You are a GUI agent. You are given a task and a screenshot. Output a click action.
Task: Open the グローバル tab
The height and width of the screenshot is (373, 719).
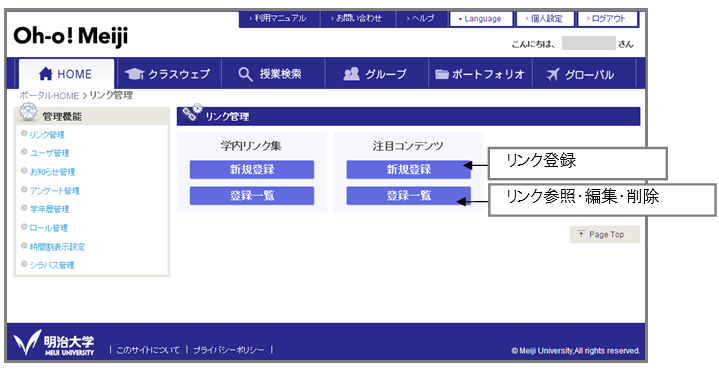point(584,73)
